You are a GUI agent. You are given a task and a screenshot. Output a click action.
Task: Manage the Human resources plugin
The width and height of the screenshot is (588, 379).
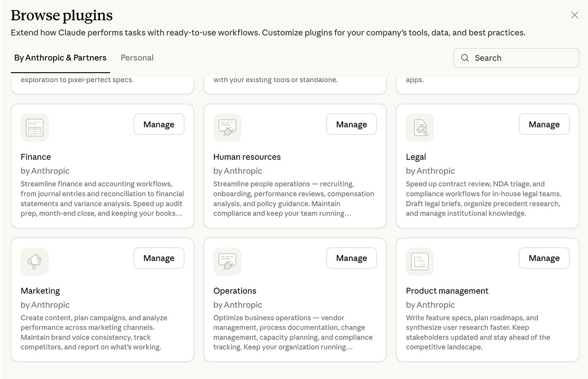351,124
